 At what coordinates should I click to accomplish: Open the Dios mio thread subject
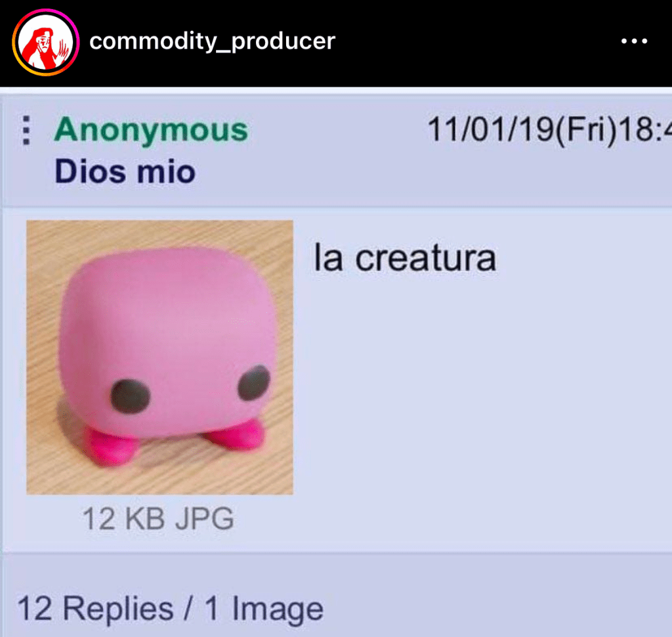(125, 172)
